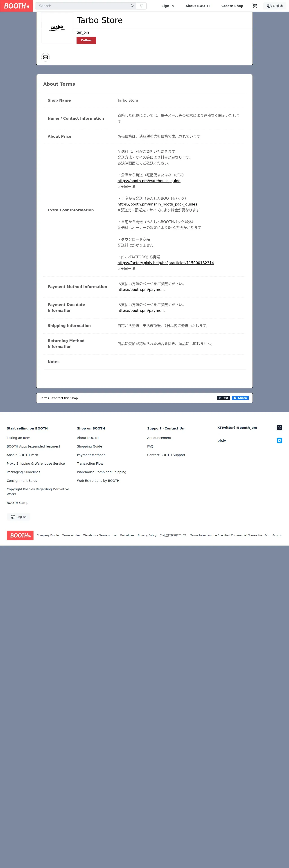Open Warehouse Terms of Use link
Viewport: 289px width, 868px height.
click(100, 535)
